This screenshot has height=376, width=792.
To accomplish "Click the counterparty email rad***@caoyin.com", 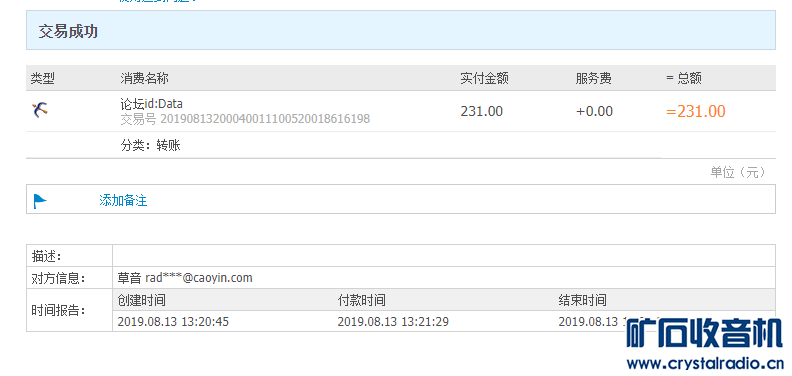I will coord(199,277).
